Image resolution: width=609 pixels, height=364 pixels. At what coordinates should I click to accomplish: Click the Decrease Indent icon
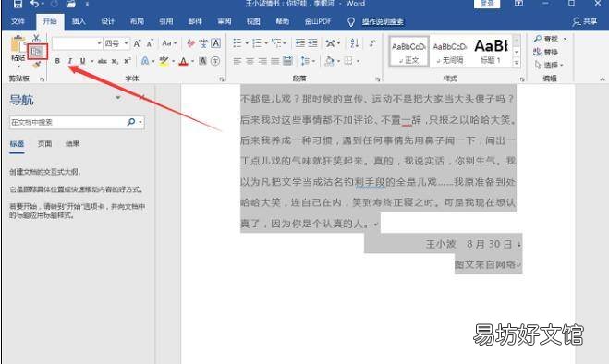pyautogui.click(x=299, y=43)
